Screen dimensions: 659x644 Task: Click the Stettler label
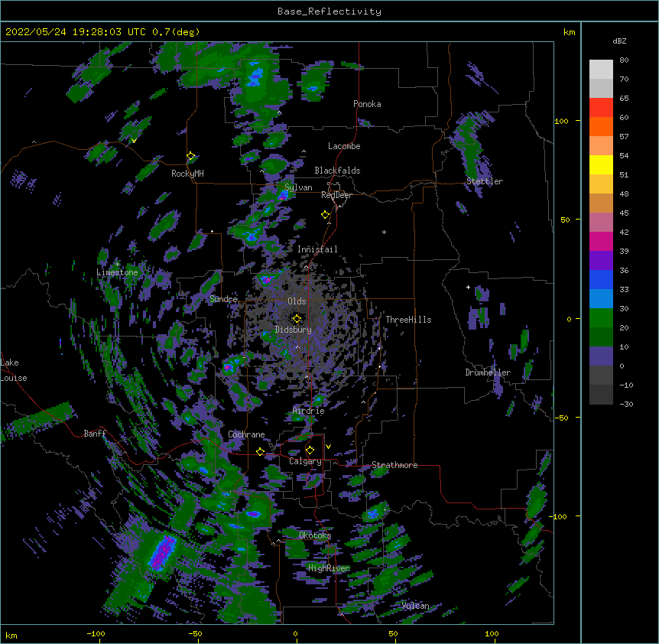tap(485, 181)
